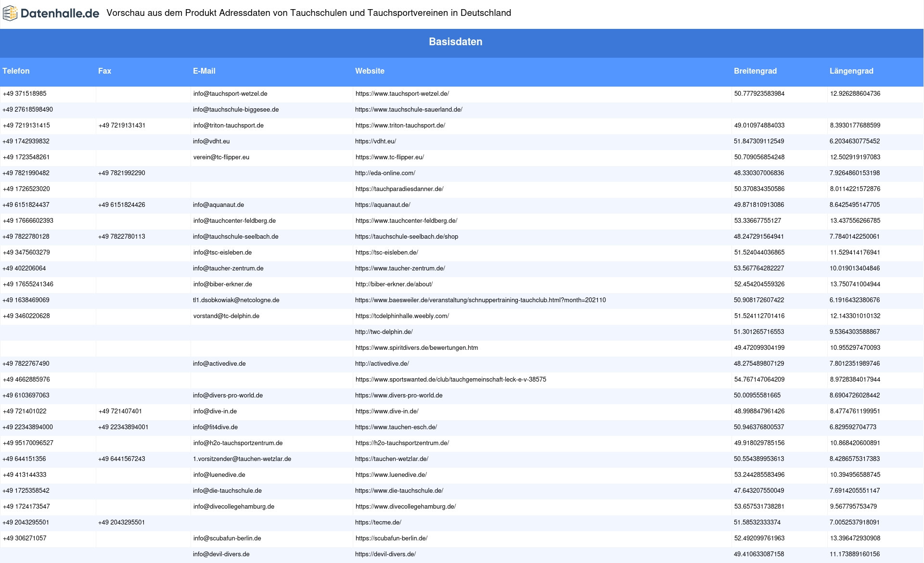Click email info@activedive.de
Image resolution: width=924 pixels, height=563 pixels.
(x=219, y=364)
